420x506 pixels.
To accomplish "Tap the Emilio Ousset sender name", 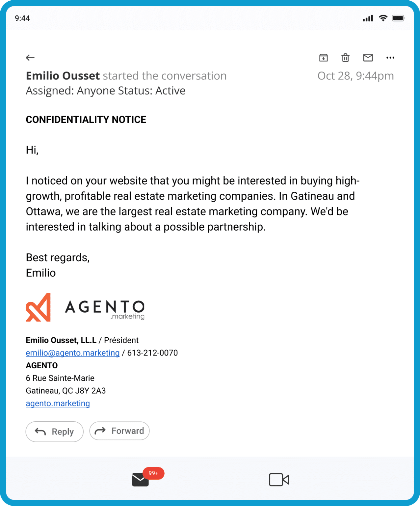I will pyautogui.click(x=63, y=76).
